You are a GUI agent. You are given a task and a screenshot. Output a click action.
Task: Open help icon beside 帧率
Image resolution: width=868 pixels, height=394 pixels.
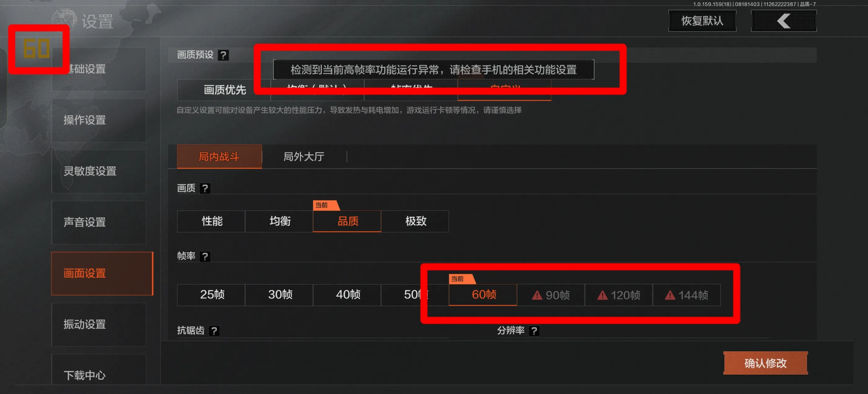pyautogui.click(x=205, y=256)
